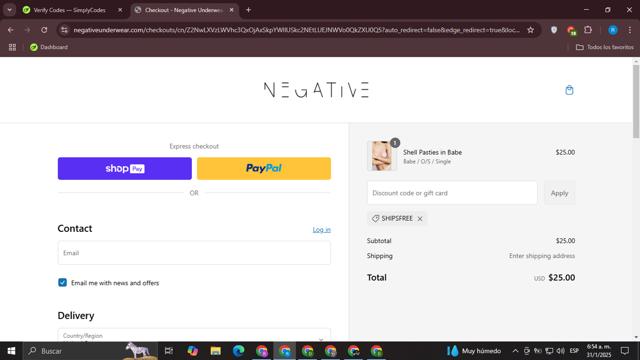
Task: Open a new browser tab
Action: (x=248, y=10)
